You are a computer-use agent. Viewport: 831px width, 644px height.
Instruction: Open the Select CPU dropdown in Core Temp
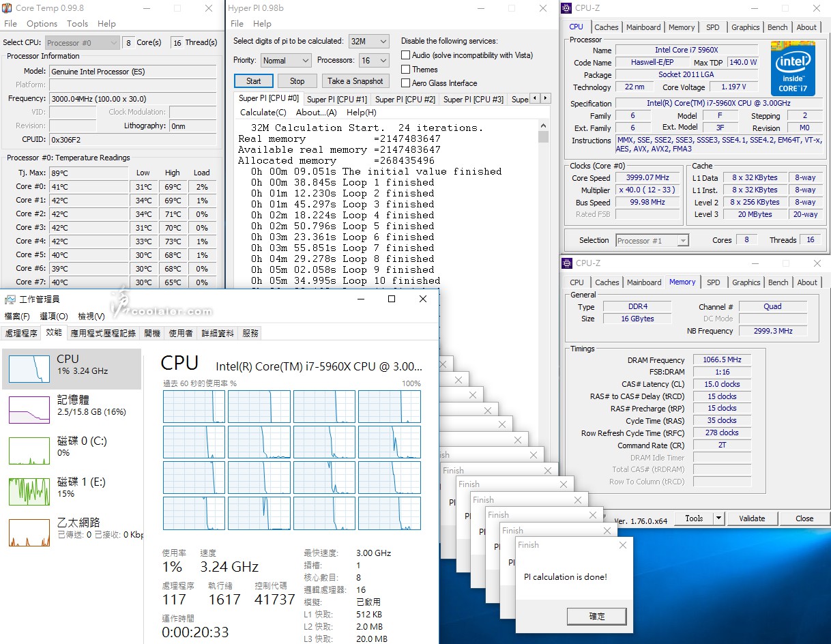click(82, 42)
